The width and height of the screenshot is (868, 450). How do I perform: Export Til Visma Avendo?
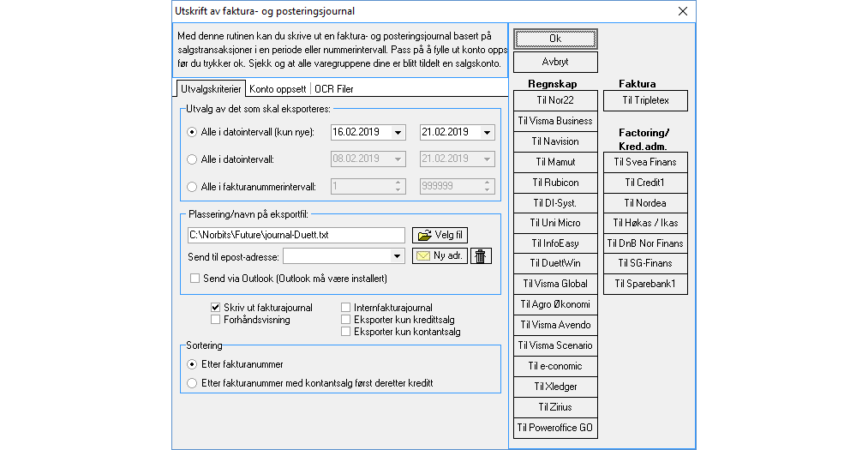click(x=555, y=325)
